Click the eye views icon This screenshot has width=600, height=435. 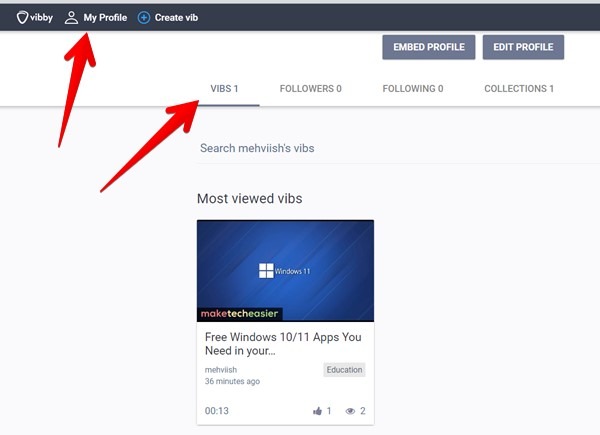[x=351, y=411]
